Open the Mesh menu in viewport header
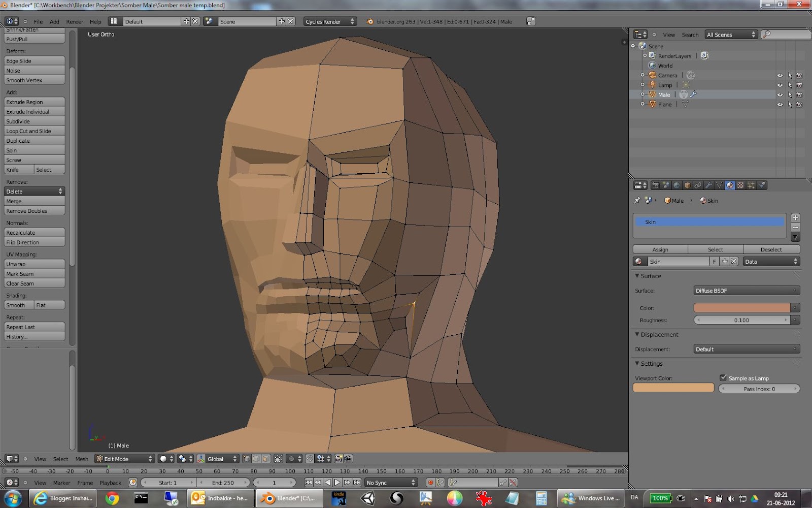 click(82, 459)
